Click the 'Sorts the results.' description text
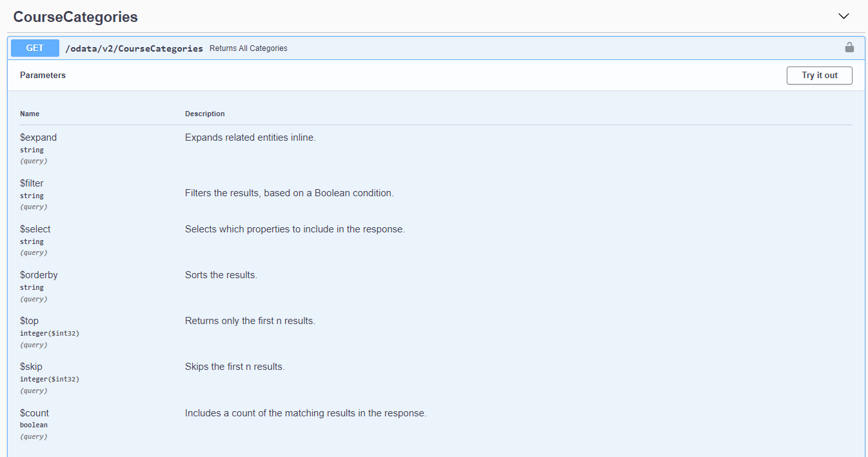This screenshot has width=868, height=457. tap(221, 275)
